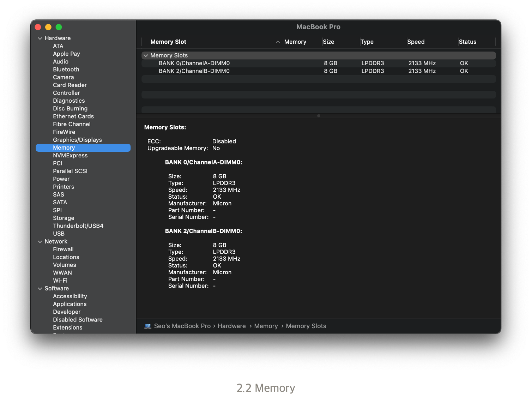532x397 pixels.
Task: Click Memory in the path bar
Action: pos(266,326)
